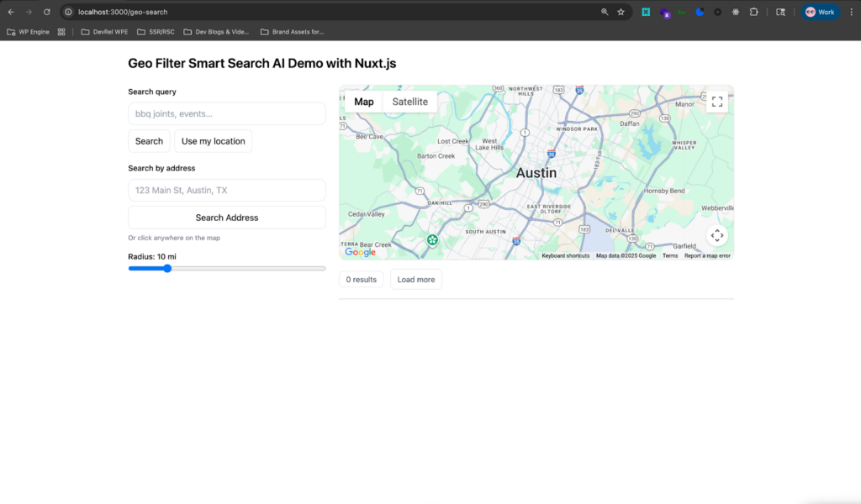Reload the page
This screenshot has width=861, height=504.
point(47,12)
